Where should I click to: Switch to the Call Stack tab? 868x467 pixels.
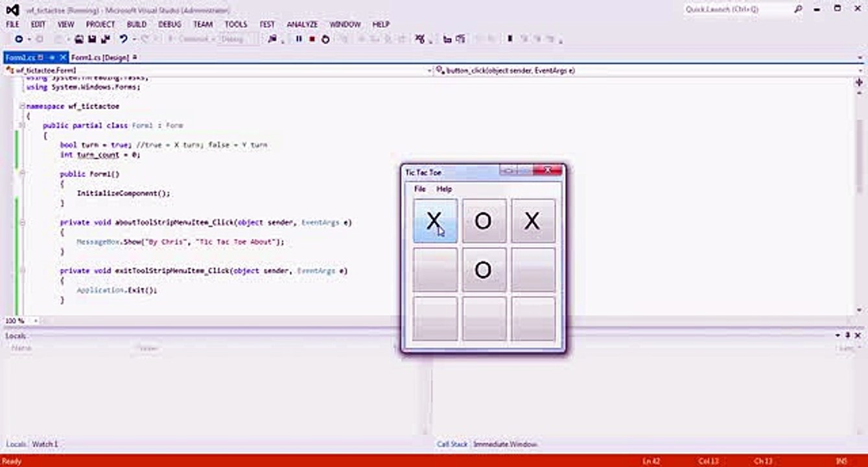click(452, 444)
